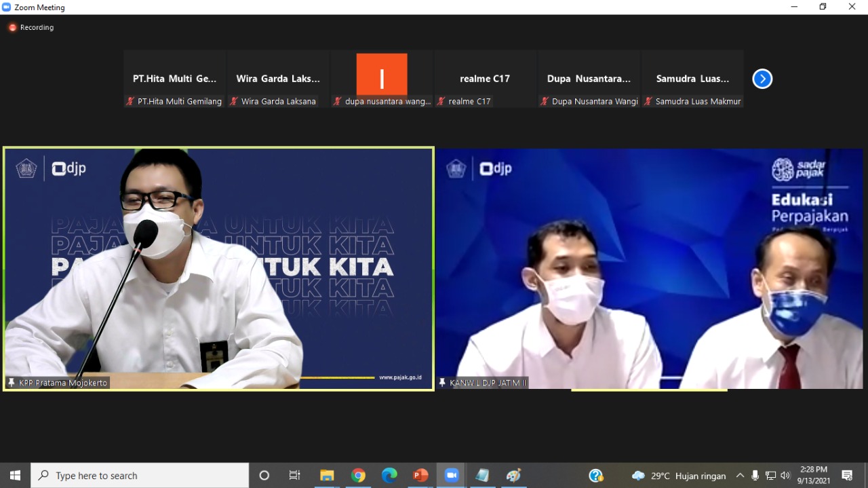Open PowerPoint from the taskbar
The width and height of the screenshot is (868, 488).
tap(420, 475)
